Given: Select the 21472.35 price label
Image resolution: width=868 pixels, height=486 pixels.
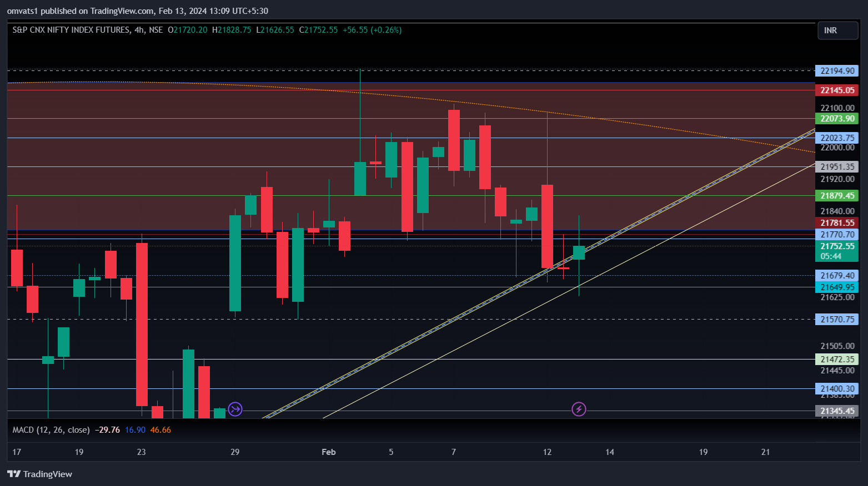Looking at the screenshot, I should tap(837, 360).
